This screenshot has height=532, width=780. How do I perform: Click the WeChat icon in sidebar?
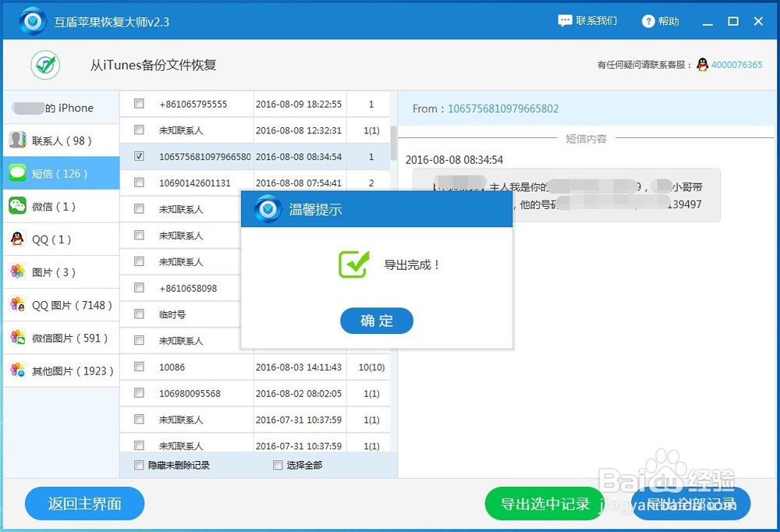click(x=17, y=205)
